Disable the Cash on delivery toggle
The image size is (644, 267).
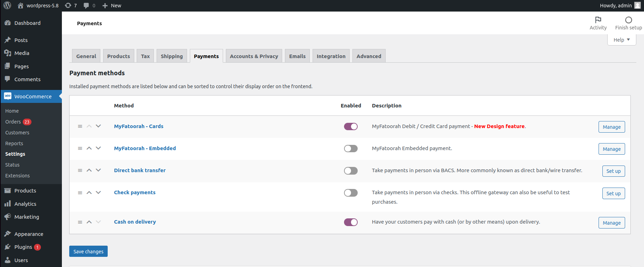351,222
